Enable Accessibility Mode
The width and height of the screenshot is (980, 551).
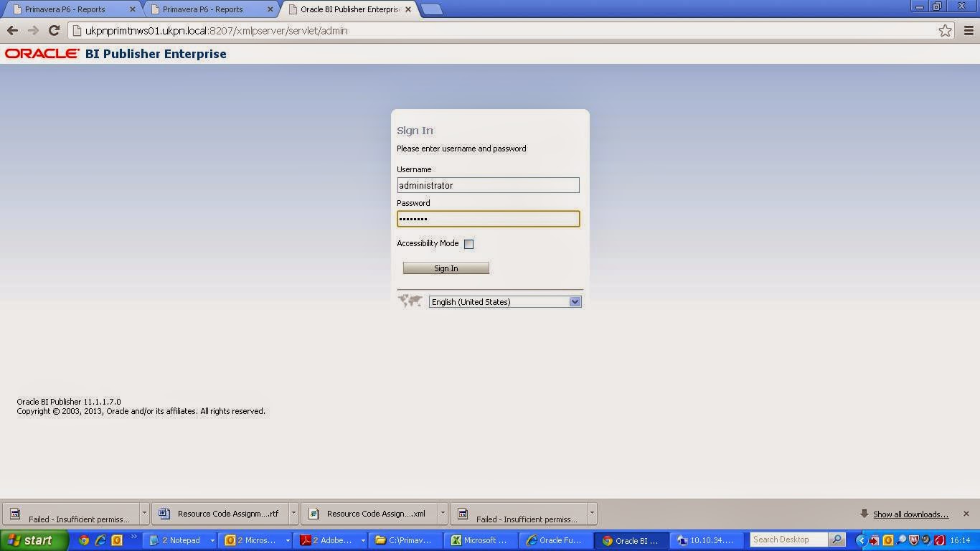pos(468,244)
